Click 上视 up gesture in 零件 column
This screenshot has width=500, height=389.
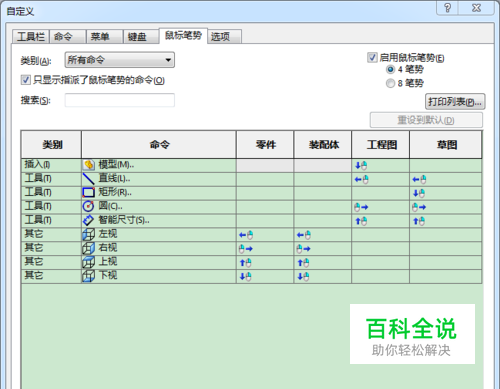pos(246,263)
